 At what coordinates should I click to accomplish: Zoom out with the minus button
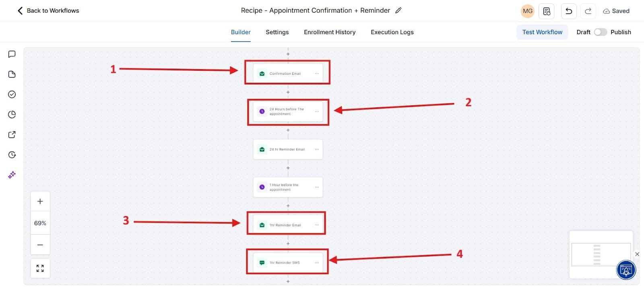point(40,245)
